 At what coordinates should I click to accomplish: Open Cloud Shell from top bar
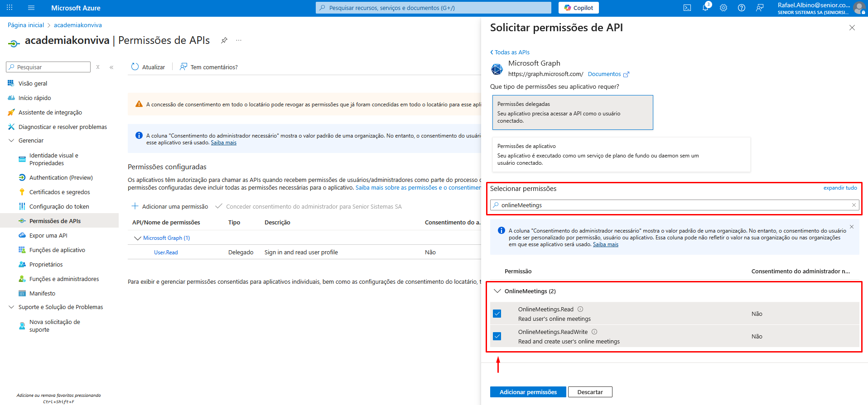[687, 8]
